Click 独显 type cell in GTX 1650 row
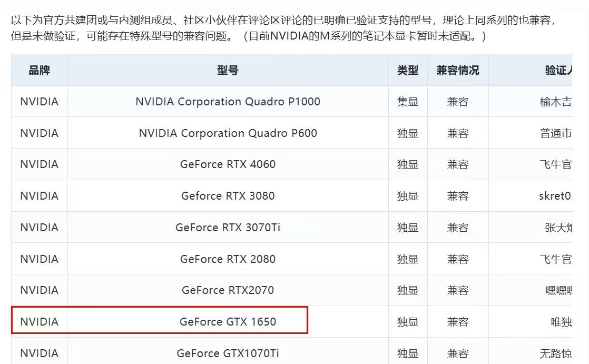The width and height of the screenshot is (589, 364). 408,321
